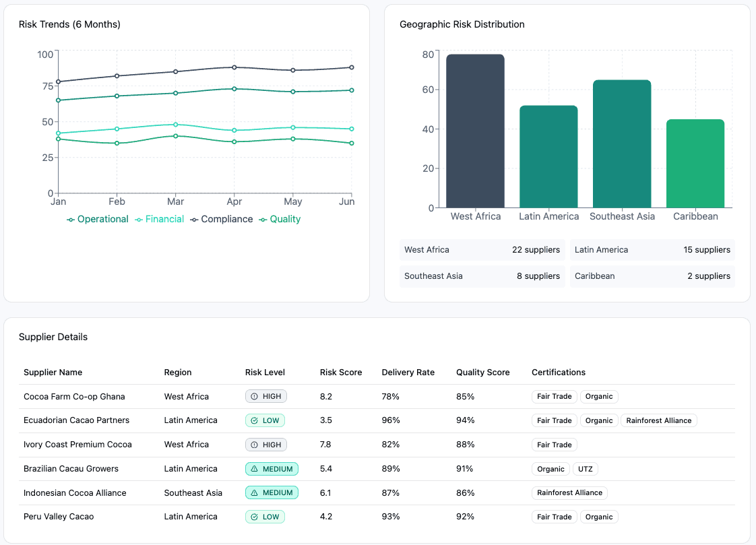Toggle the Financial series legend label
Screen dimensions: 756x545
164,219
